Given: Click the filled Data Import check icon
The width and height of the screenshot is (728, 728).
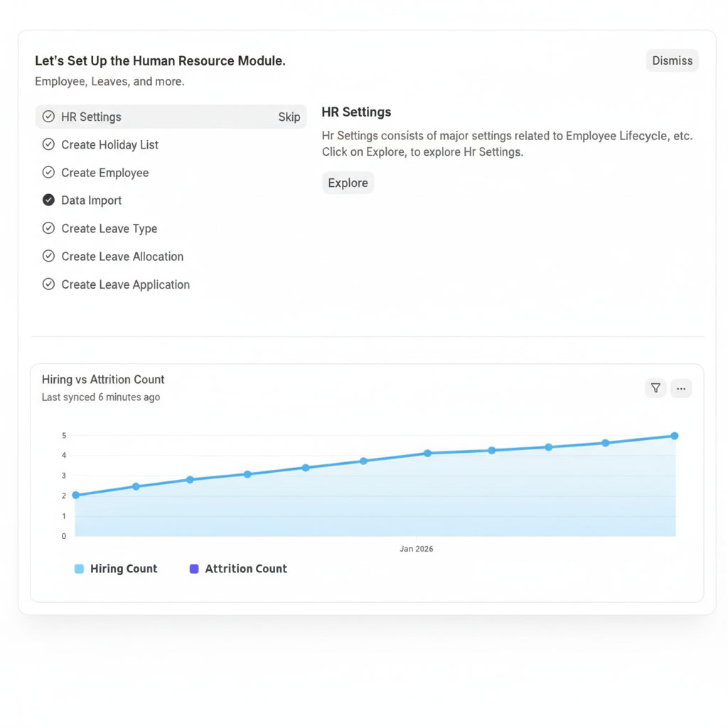Looking at the screenshot, I should pyautogui.click(x=48, y=200).
